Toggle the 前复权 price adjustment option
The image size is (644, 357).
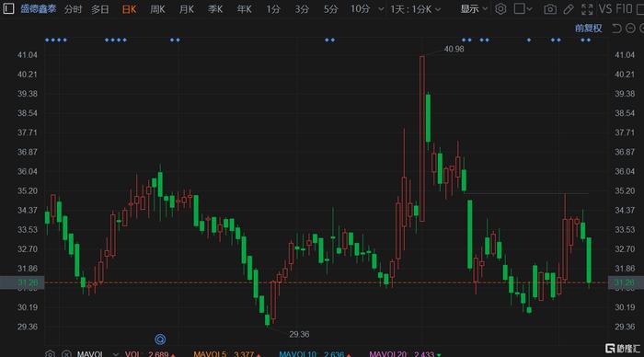click(x=588, y=29)
